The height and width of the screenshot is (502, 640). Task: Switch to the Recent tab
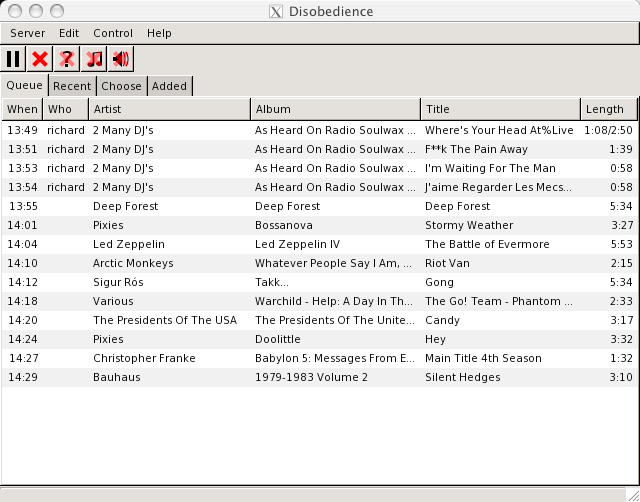coord(72,86)
